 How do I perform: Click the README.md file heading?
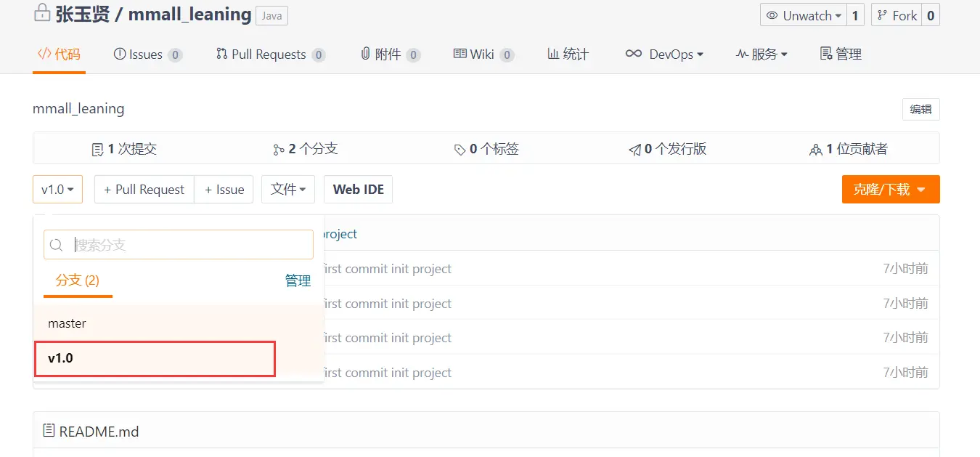tap(99, 432)
